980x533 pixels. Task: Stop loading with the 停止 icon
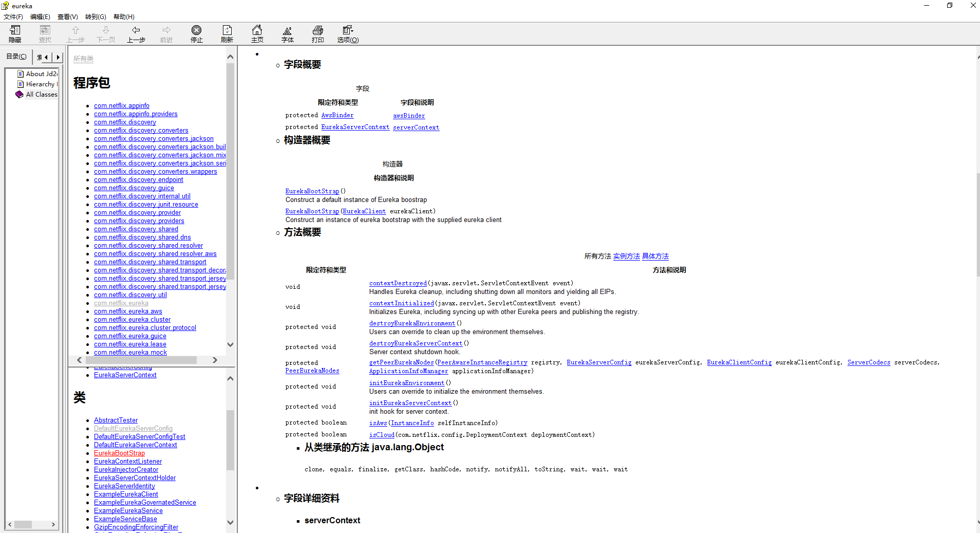[197, 30]
